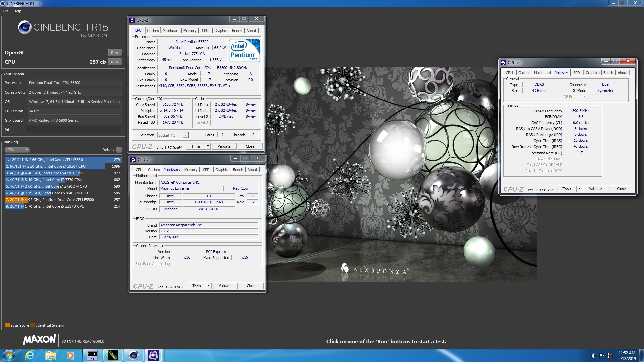
Task: Select ranking row Intel Core i7-3840QM CPU
Action: 63,193
